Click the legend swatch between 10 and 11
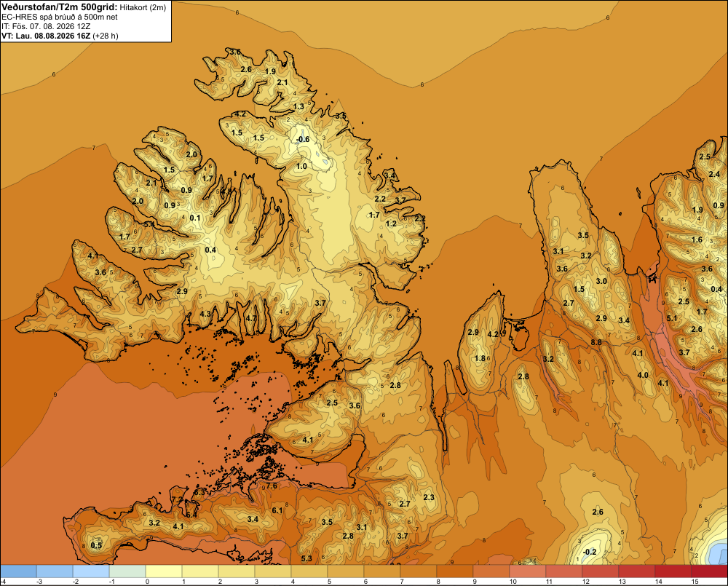The width and height of the screenshot is (728, 586). point(527,571)
